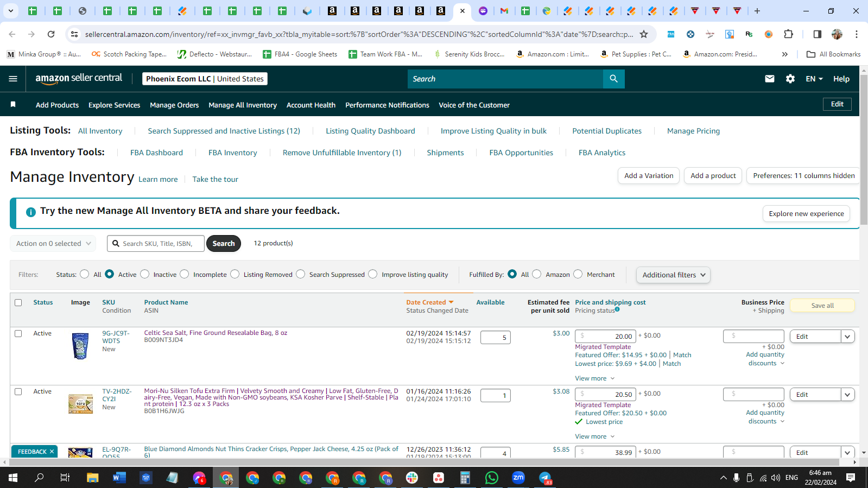The width and height of the screenshot is (868, 488).
Task: Open the browser Extensions puzzle icon
Action: (x=789, y=34)
